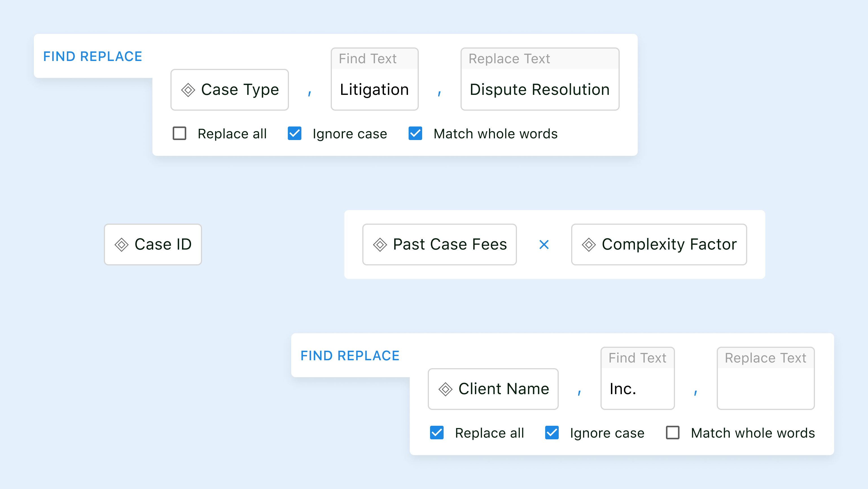
Task: Click Replace Text label in Client Name rule
Action: tap(765, 358)
